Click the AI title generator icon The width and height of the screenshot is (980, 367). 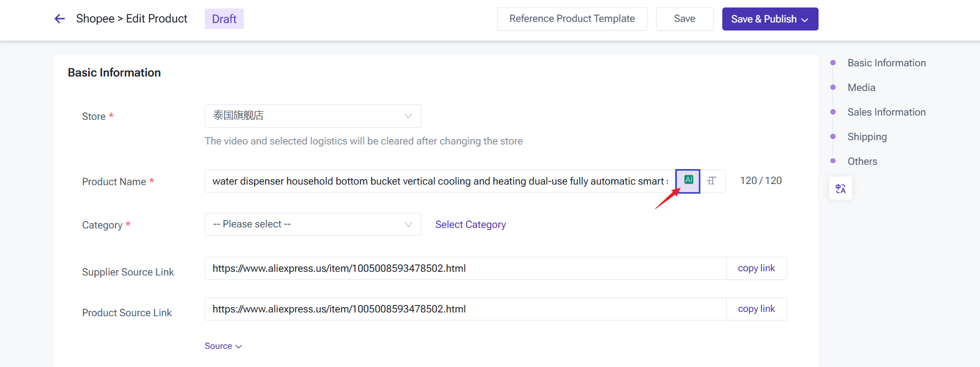(688, 180)
